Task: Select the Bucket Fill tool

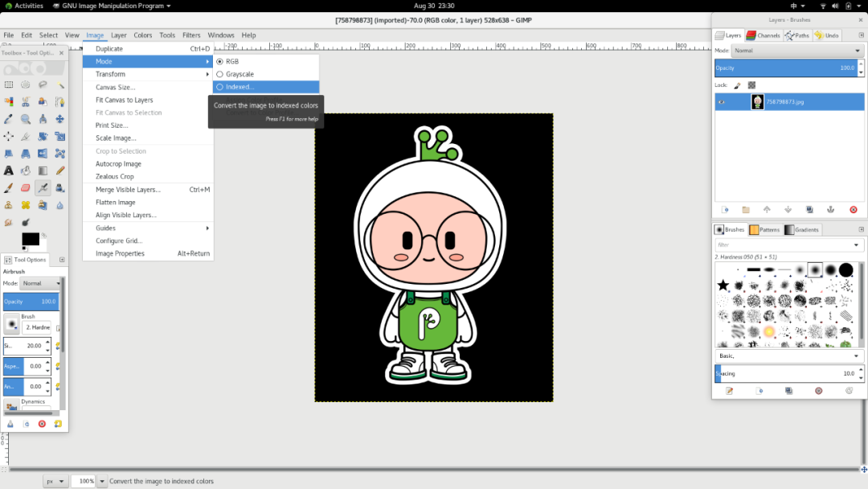Action: [x=26, y=171]
